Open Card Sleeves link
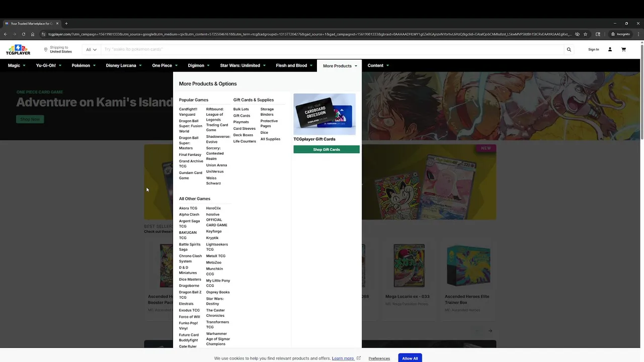This screenshot has height=362, width=644. pyautogui.click(x=245, y=128)
